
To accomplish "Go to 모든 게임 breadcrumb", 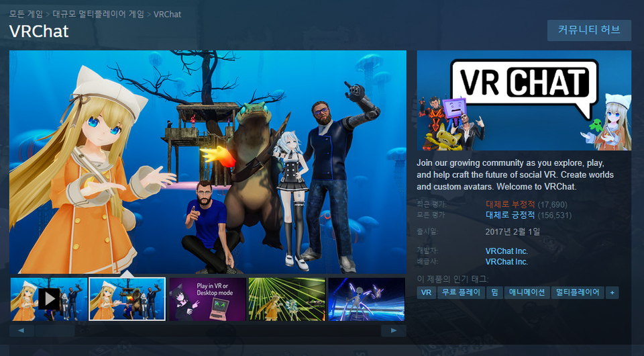I will tap(25, 14).
